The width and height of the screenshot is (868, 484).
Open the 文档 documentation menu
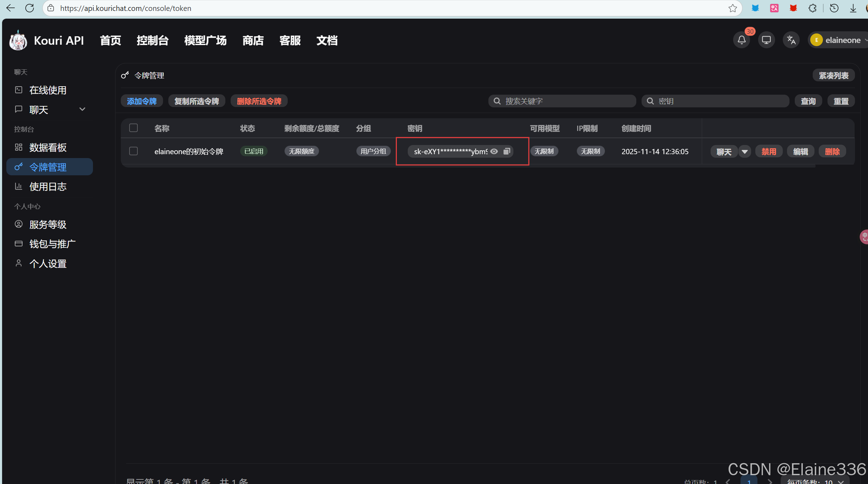click(x=326, y=40)
